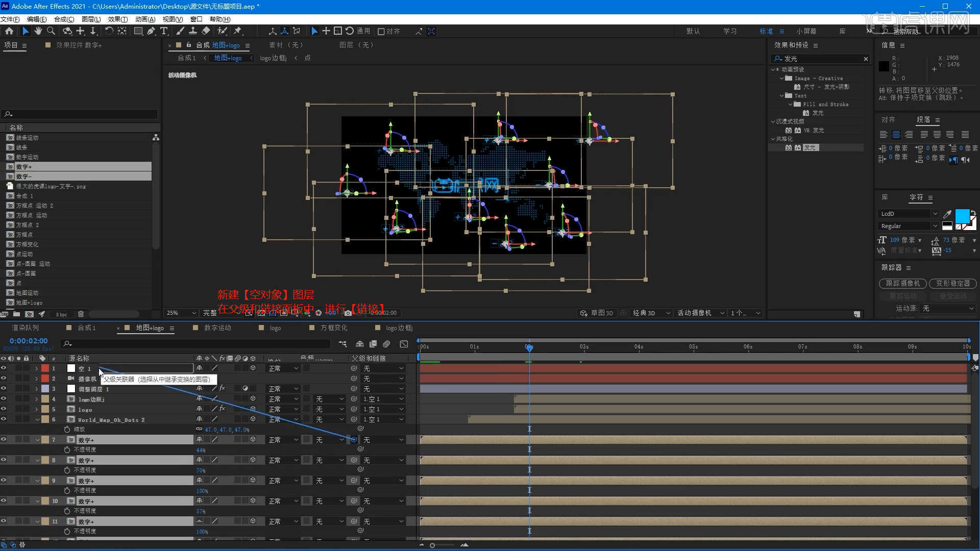Click the 变形稳定器 button
This screenshot has height=551, width=980.
[952, 283]
